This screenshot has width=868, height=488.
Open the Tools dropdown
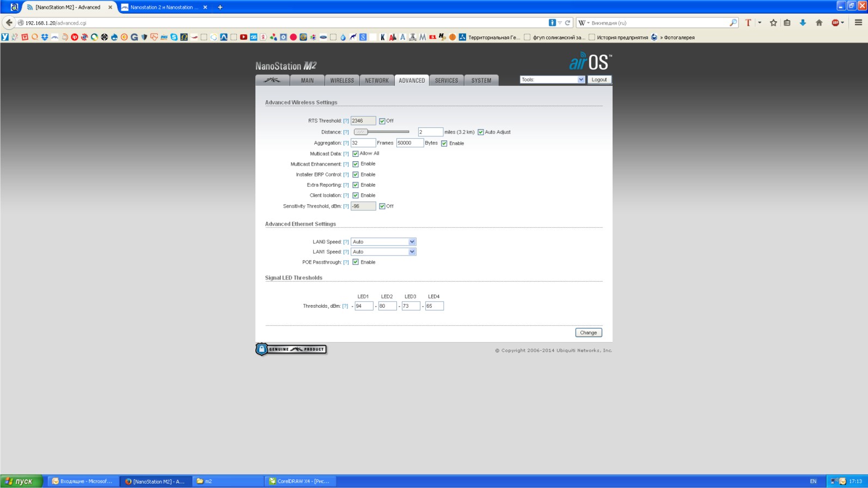tap(553, 80)
